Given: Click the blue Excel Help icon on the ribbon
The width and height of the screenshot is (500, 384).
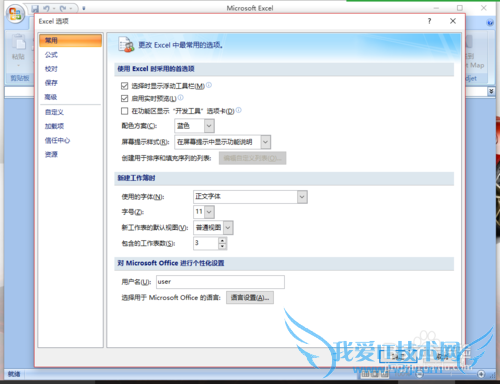Looking at the screenshot, I should pos(490,23).
